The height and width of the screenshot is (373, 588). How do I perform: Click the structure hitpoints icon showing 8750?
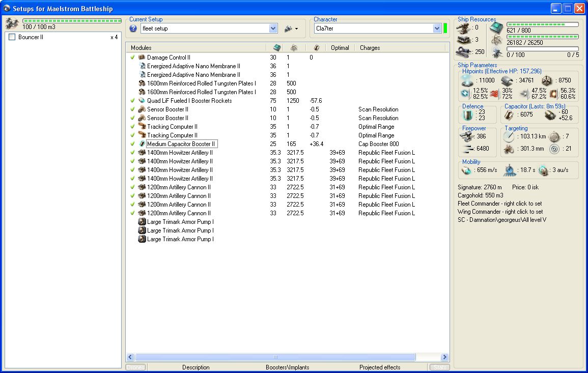tap(547, 80)
